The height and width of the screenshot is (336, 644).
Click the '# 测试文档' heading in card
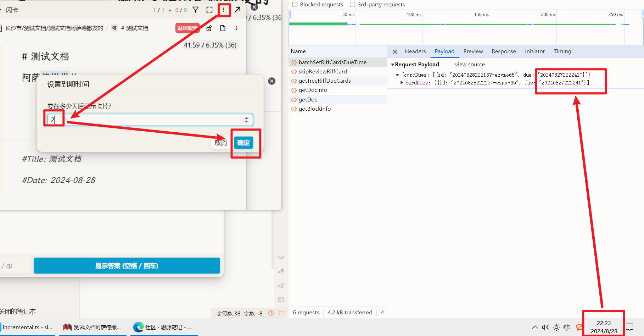[45, 56]
